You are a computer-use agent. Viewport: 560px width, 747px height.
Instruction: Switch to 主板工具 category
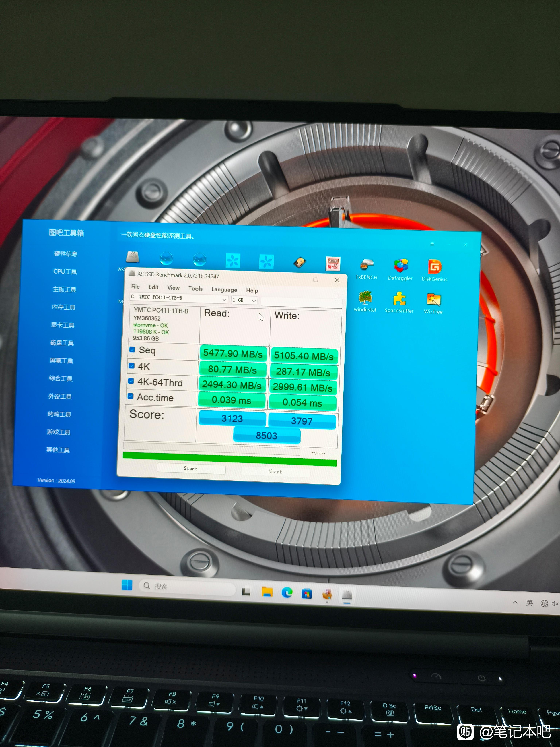[65, 289]
